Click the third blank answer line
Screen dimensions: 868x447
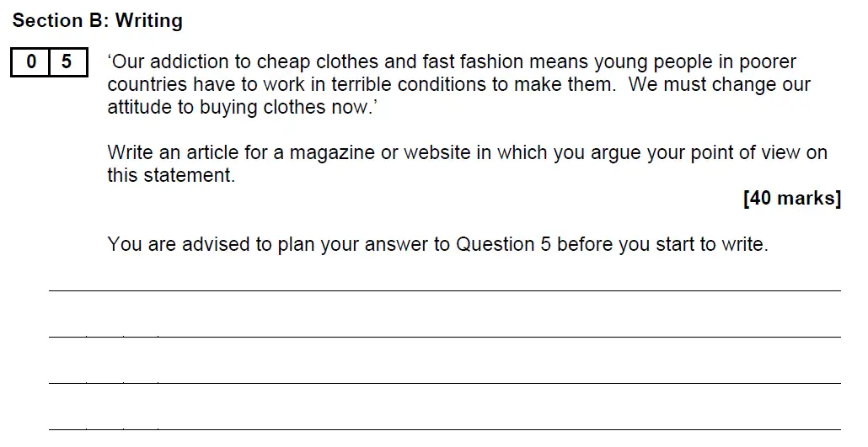point(445,383)
